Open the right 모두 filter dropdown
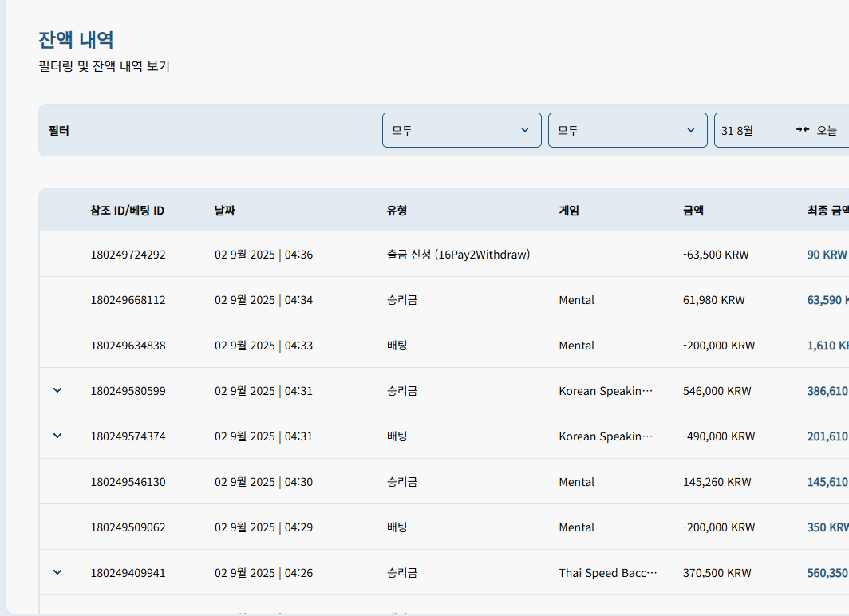Screen dimensions: 849x616 coord(627,130)
